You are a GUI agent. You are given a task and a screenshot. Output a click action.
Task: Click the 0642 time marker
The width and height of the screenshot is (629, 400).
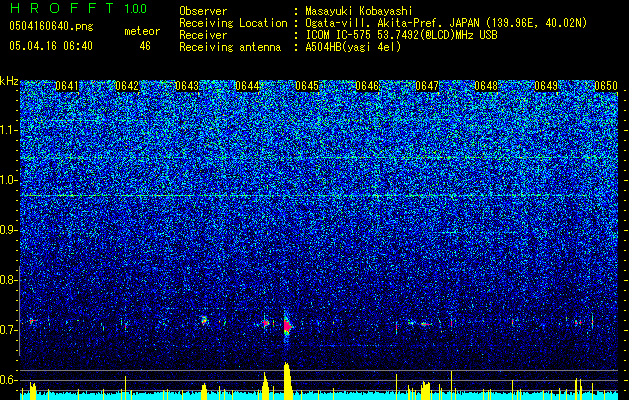(127, 86)
